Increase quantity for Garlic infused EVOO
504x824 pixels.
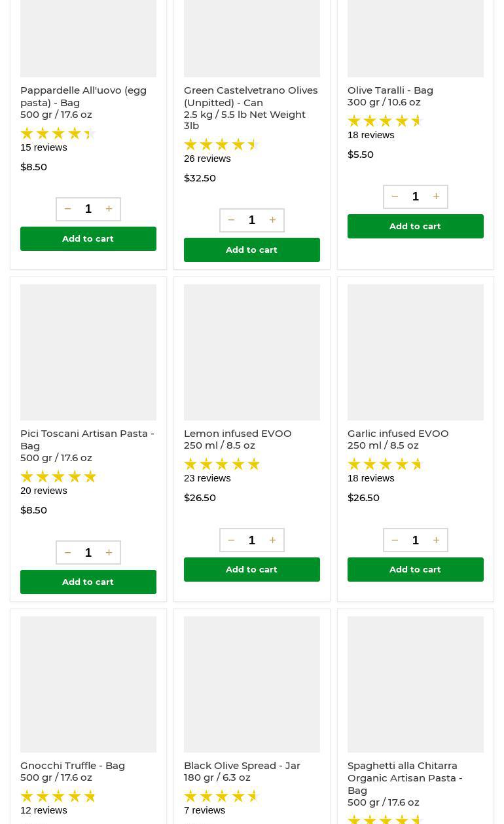pyautogui.click(x=436, y=540)
